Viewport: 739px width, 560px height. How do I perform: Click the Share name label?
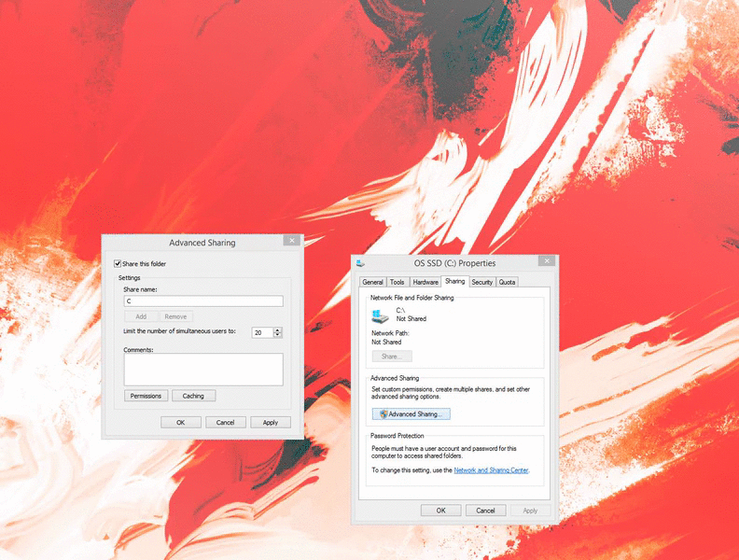pos(140,289)
